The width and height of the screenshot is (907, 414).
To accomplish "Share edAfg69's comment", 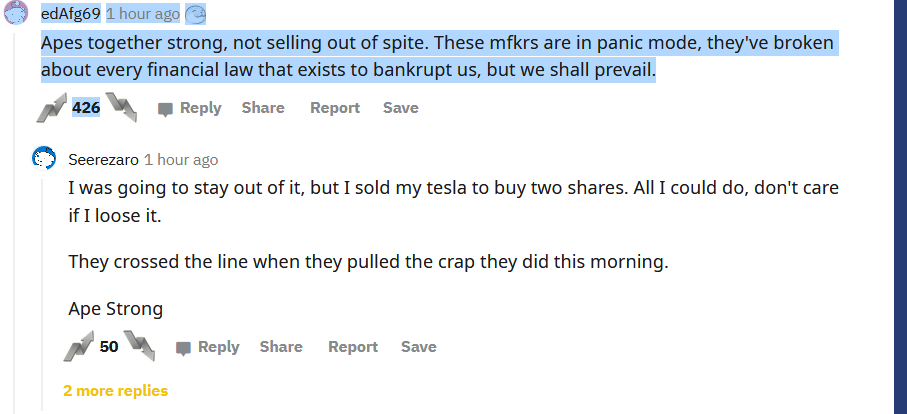I will point(263,108).
